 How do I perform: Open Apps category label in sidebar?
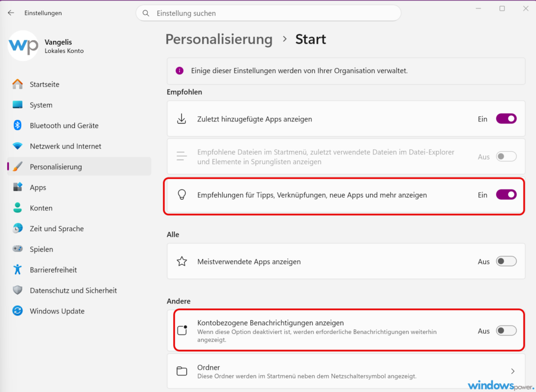38,188
